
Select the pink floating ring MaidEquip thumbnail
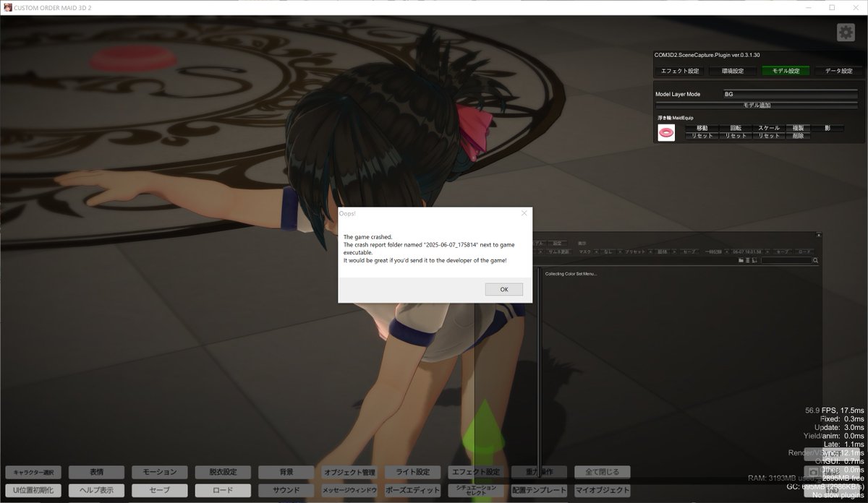click(x=665, y=132)
